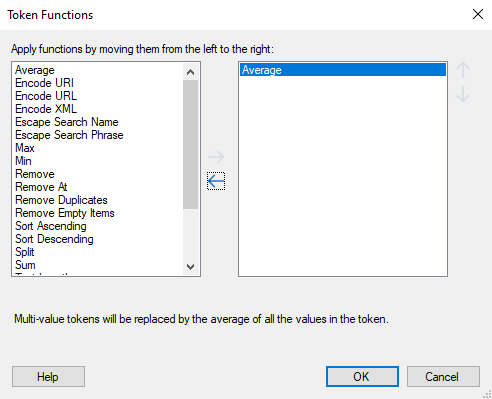
Task: Dismiss dialog with Cancel button
Action: [443, 377]
